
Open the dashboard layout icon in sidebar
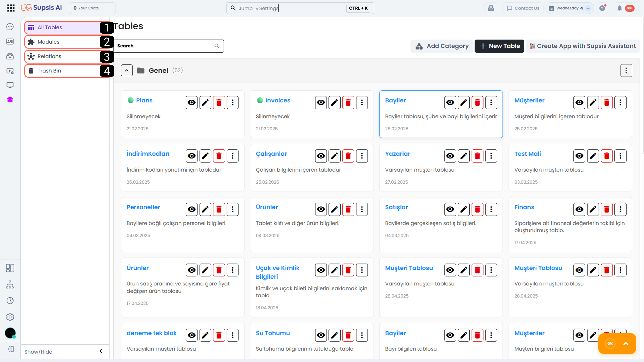10,268
